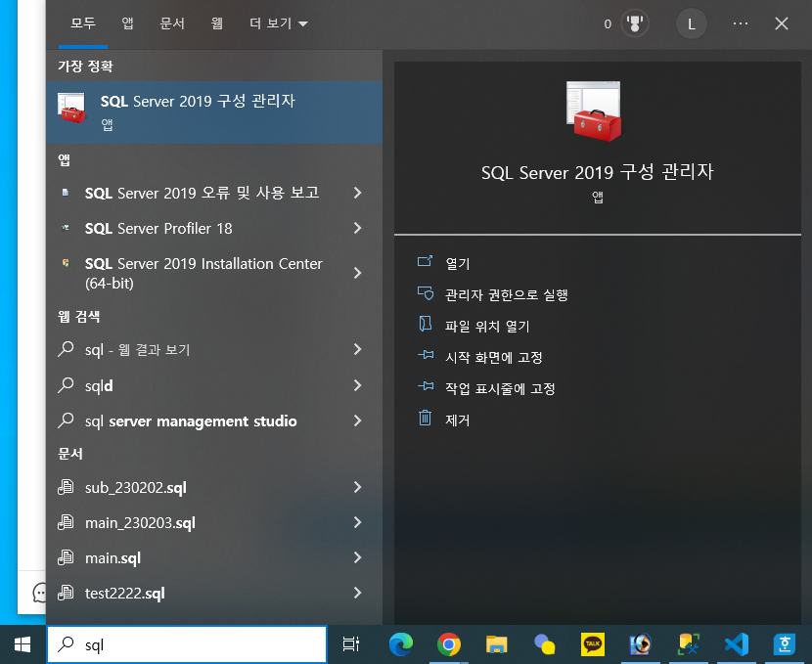Switch to the 모두 tab
The height and width of the screenshot is (664, 812).
(83, 23)
